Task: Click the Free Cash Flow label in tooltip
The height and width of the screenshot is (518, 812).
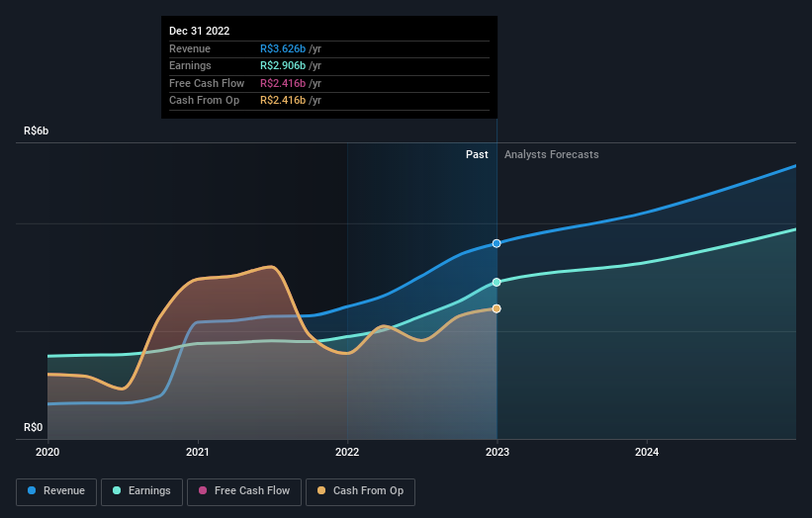Action: click(207, 83)
